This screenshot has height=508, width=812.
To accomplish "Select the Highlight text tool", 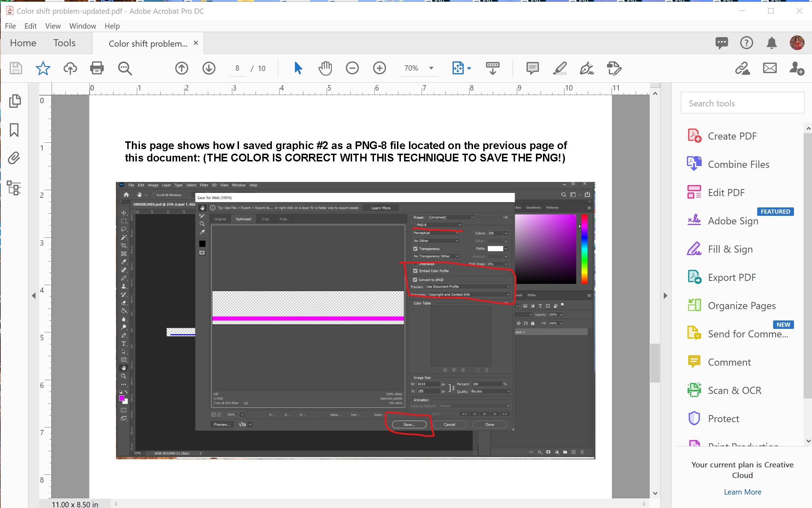I will pos(560,68).
